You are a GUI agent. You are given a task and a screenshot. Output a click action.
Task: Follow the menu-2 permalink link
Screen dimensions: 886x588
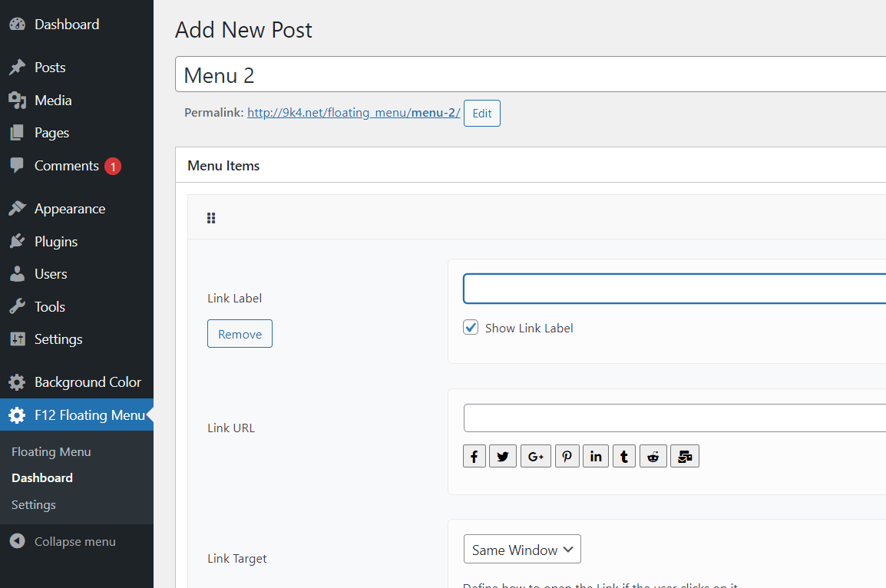(353, 112)
